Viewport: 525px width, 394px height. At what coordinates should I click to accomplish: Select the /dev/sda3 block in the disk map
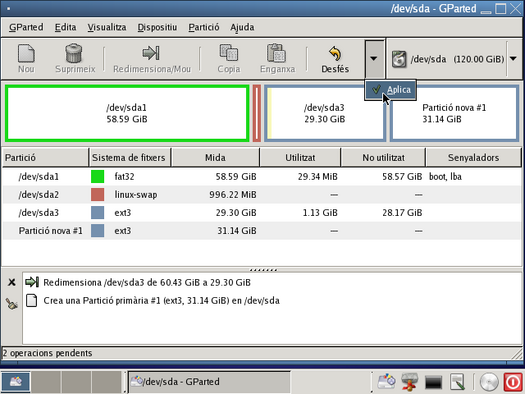[324, 113]
